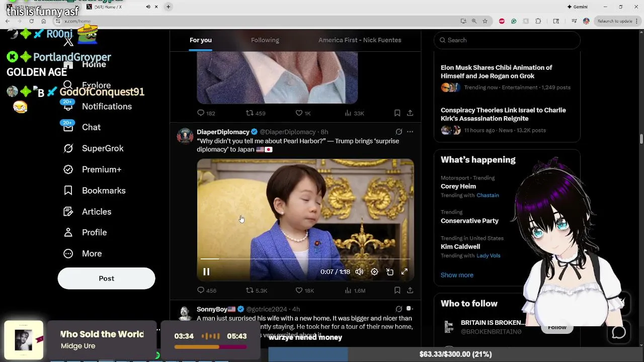
Task: Open DiaperDiplomacy profile name
Action: (x=223, y=132)
